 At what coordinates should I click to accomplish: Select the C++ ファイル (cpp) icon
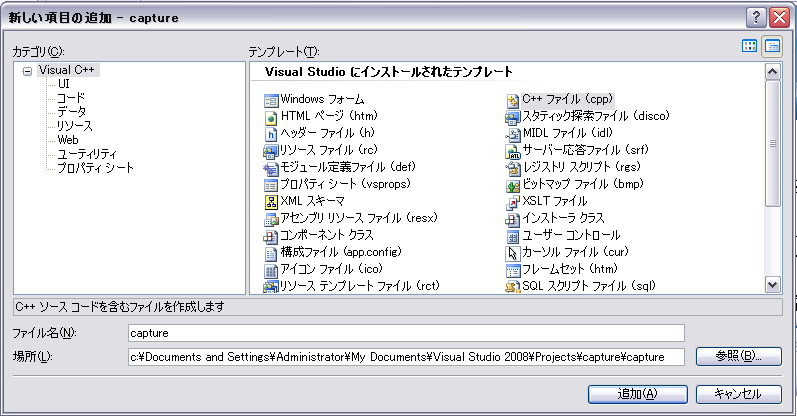pyautogui.click(x=512, y=101)
